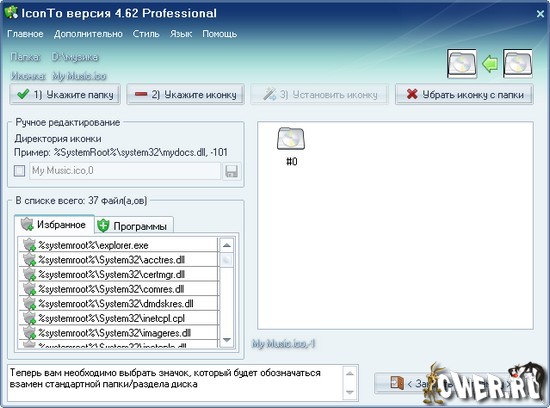The height and width of the screenshot is (408, 550).
Task: Click the Укажите иконку button
Action: click(x=186, y=94)
